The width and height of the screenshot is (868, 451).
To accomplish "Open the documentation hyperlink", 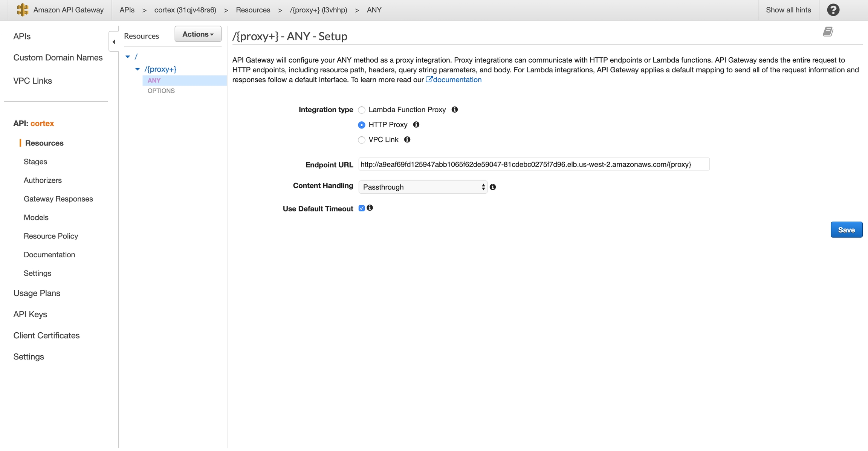I will pyautogui.click(x=457, y=79).
